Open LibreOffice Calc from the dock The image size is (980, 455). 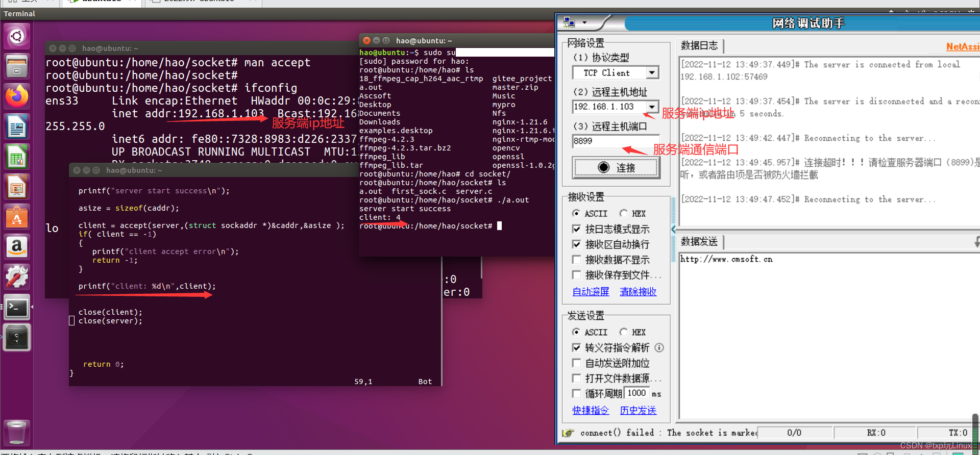(x=17, y=157)
